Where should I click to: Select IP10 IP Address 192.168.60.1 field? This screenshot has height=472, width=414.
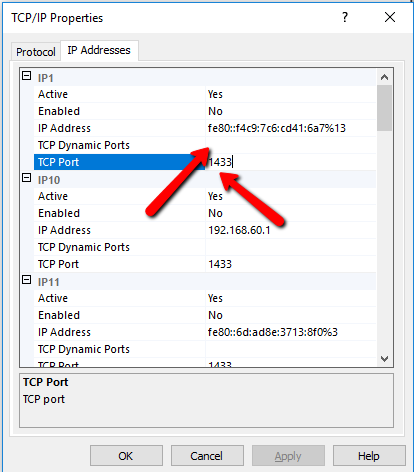[291, 230]
